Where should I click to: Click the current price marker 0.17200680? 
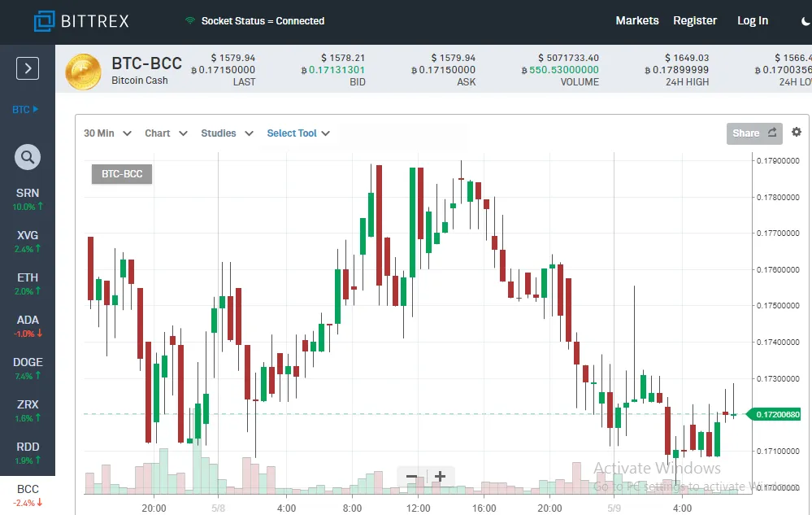(774, 414)
